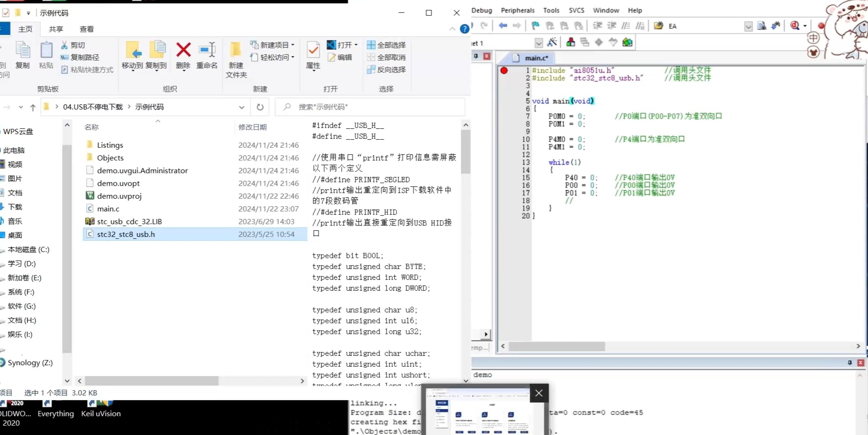This screenshot has width=868, height=435.
Task: Click Keil start debug session magnifier icon
Action: [x=795, y=25]
